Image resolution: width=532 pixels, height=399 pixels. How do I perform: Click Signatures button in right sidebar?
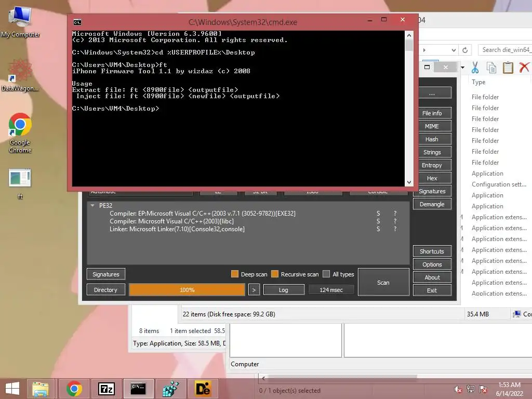432,191
